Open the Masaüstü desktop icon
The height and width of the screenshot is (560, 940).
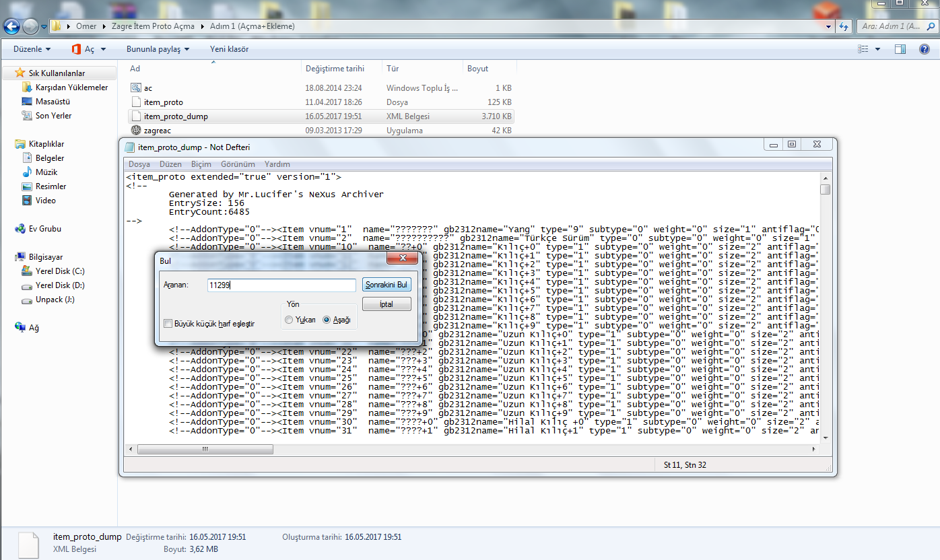click(27, 102)
